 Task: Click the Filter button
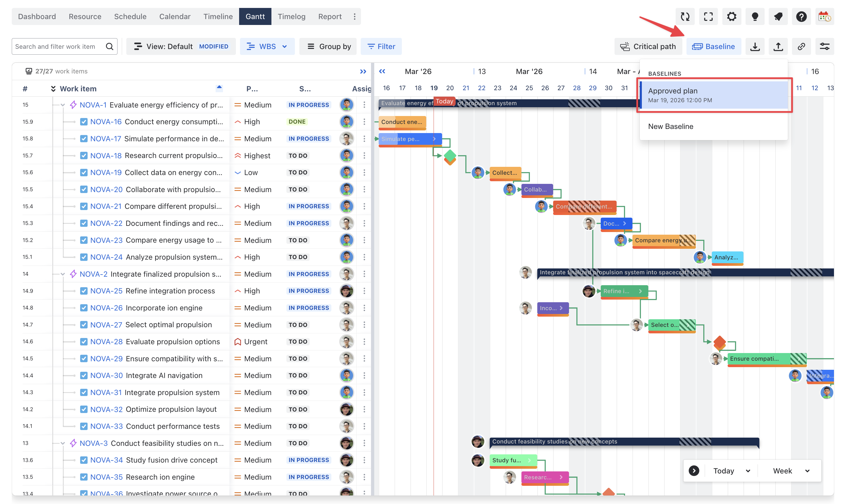coord(381,46)
